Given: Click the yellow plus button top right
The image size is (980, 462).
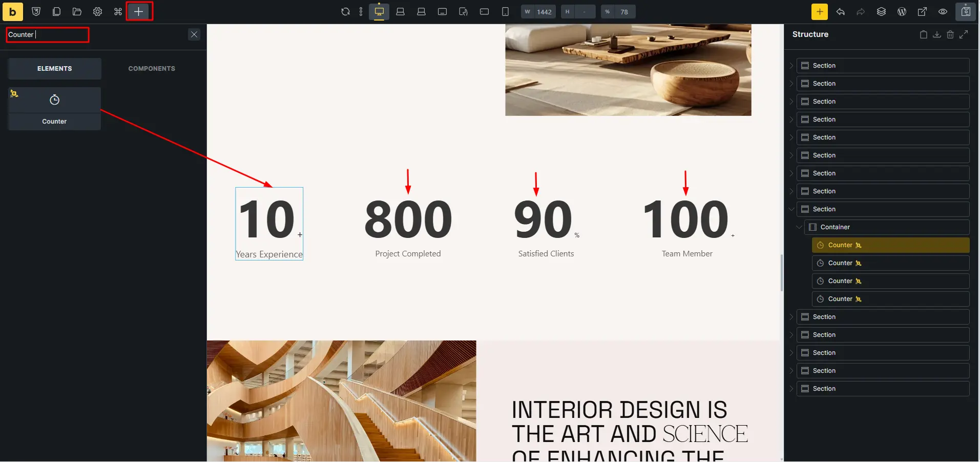Looking at the screenshot, I should [820, 11].
